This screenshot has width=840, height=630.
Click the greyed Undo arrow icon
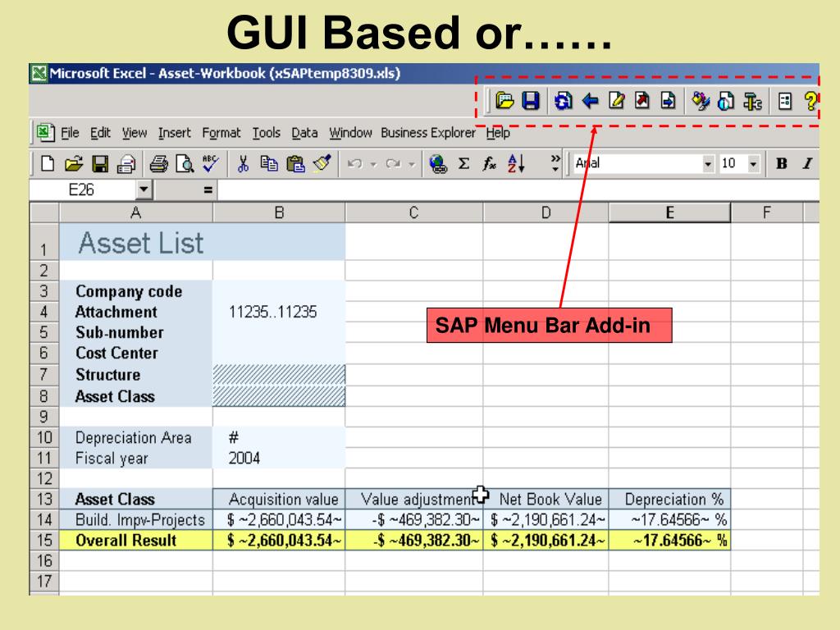(354, 164)
